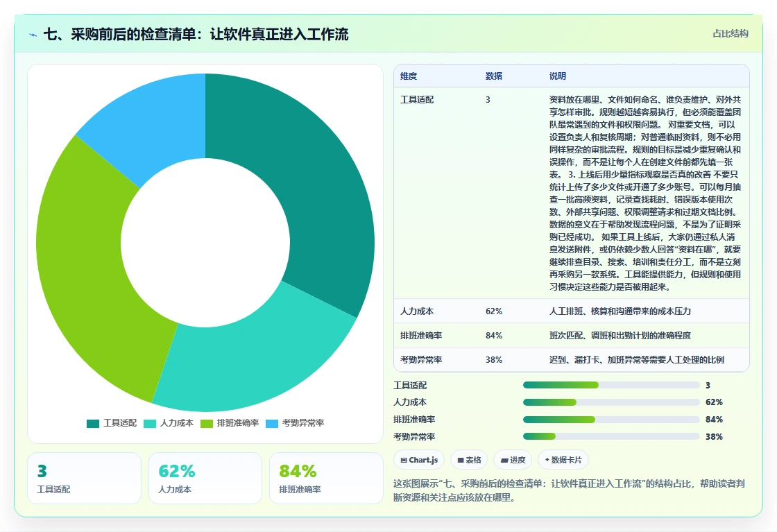Click the description 人工排班、核算和沟通带来的成本压力
The width and height of the screenshot is (777, 532).
pyautogui.click(x=620, y=311)
